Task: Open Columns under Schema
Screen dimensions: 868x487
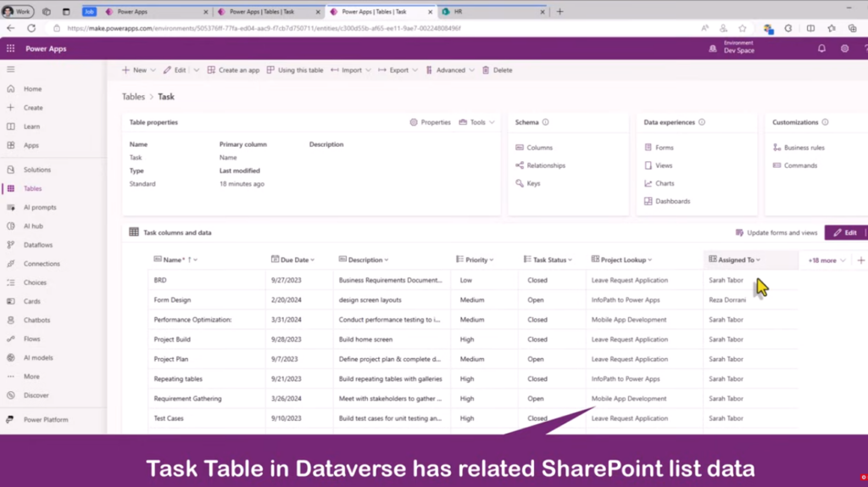Action: point(534,148)
